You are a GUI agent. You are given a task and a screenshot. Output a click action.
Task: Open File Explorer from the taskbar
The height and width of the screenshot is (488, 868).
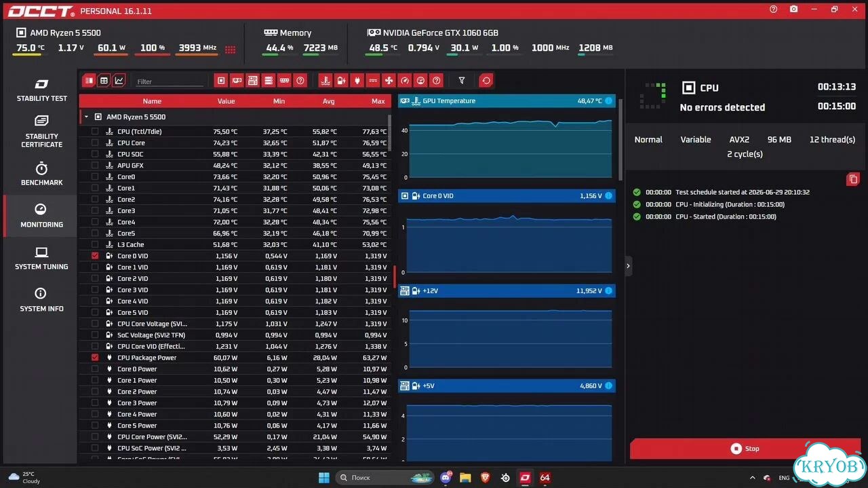(x=465, y=478)
